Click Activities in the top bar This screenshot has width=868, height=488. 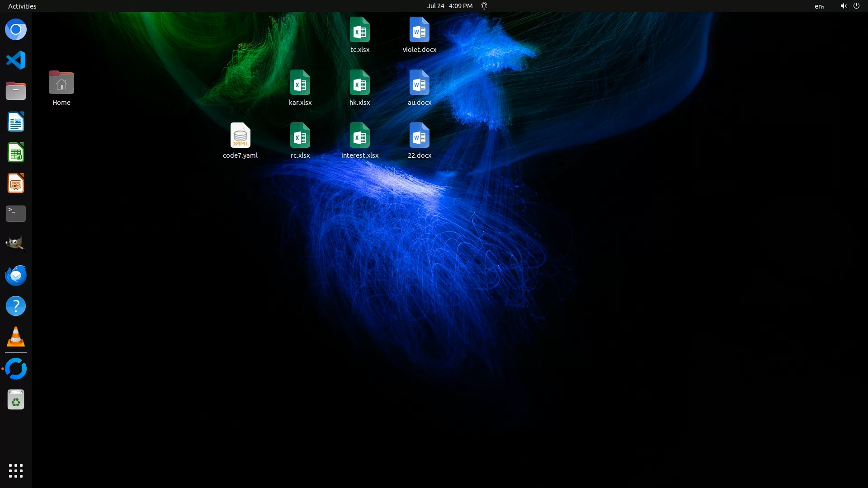(x=22, y=6)
